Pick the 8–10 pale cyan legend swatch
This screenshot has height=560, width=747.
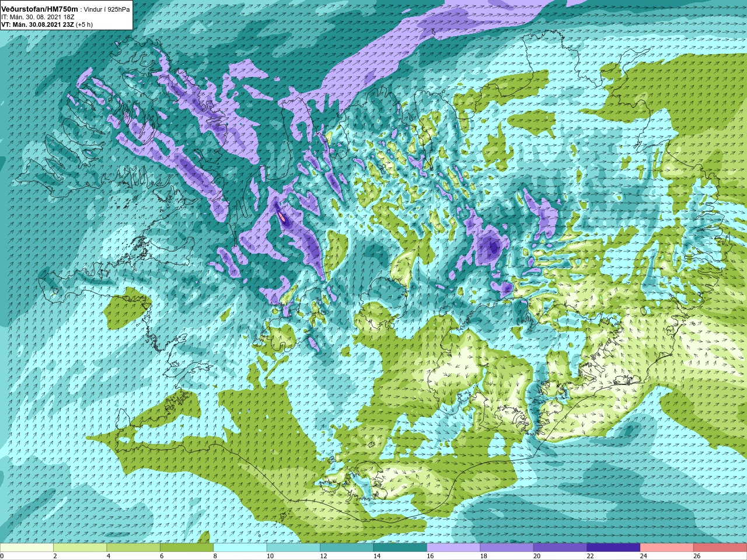[x=240, y=548]
